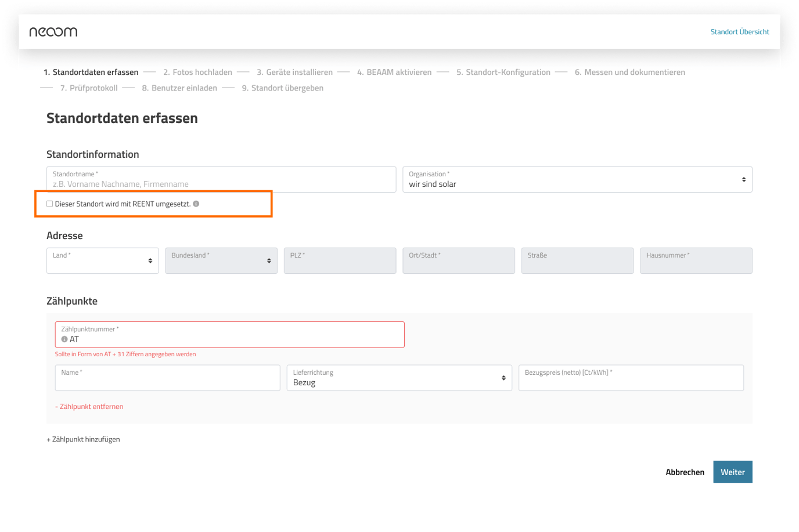Click the Weiter button
Image resolution: width=799 pixels, height=532 pixels.
(x=732, y=472)
